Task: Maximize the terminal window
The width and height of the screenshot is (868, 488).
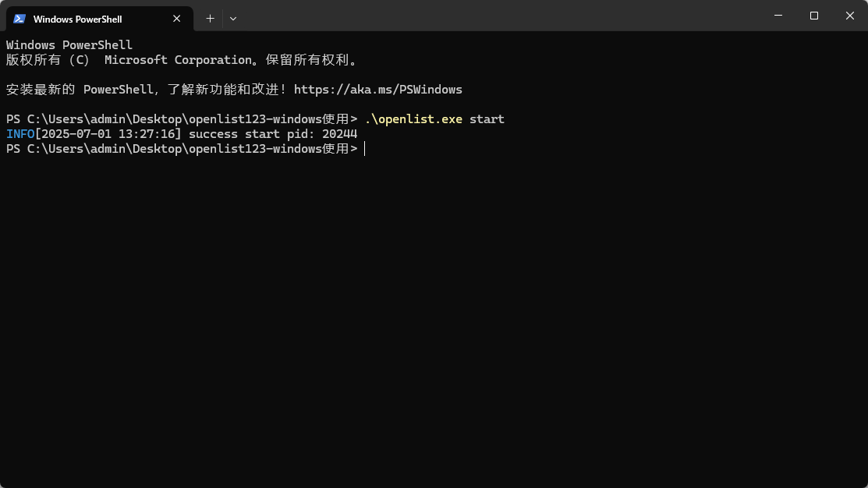Action: (x=814, y=16)
